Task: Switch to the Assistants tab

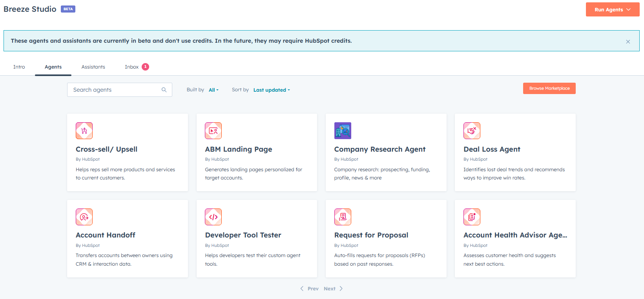Action: coord(93,67)
